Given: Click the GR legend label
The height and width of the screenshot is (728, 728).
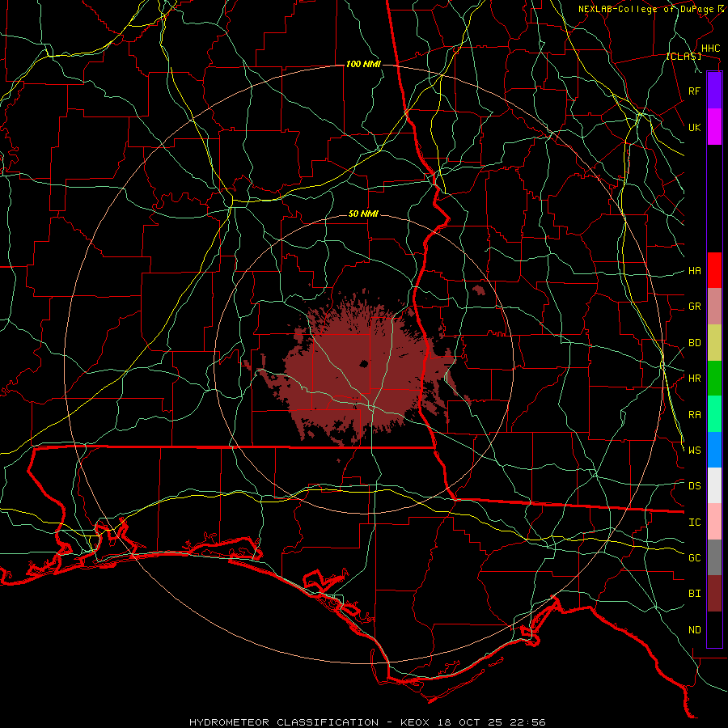Looking at the screenshot, I should [694, 307].
